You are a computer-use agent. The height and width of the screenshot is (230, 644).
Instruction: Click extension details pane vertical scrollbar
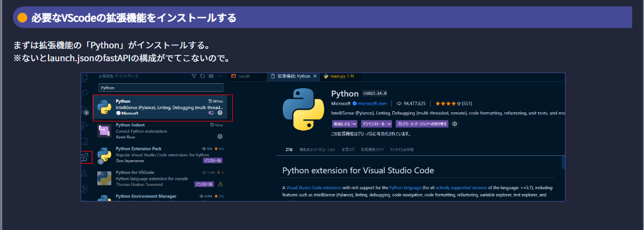coord(563,163)
